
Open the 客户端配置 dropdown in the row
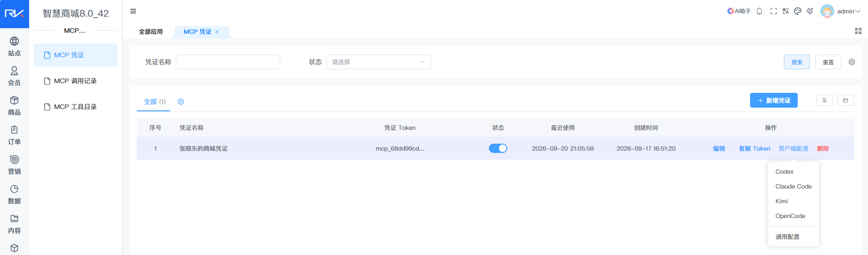coord(794,148)
